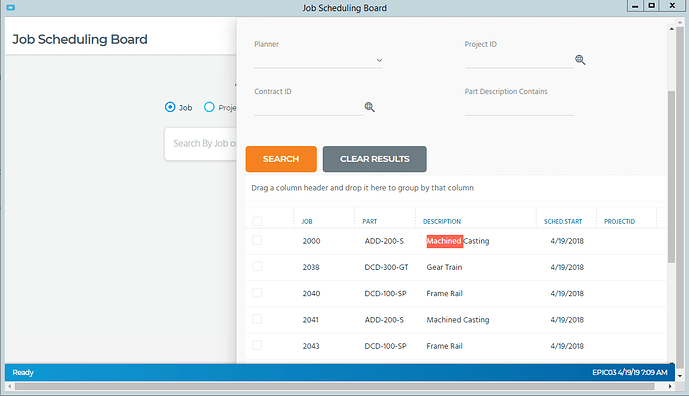Viewport: 689px width, 396px height.
Task: Toggle the select-all header checkbox
Action: tap(257, 221)
